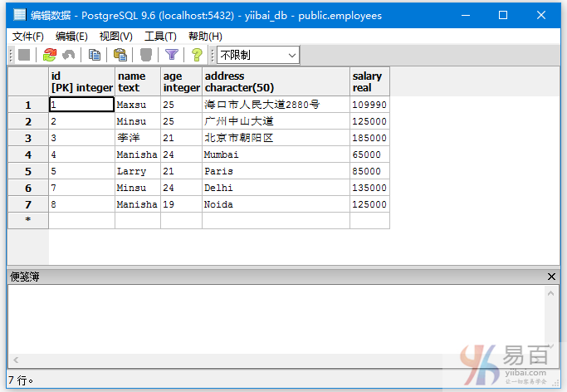Open the 帮助(H) menu
The height and width of the screenshot is (392, 567).
point(205,36)
